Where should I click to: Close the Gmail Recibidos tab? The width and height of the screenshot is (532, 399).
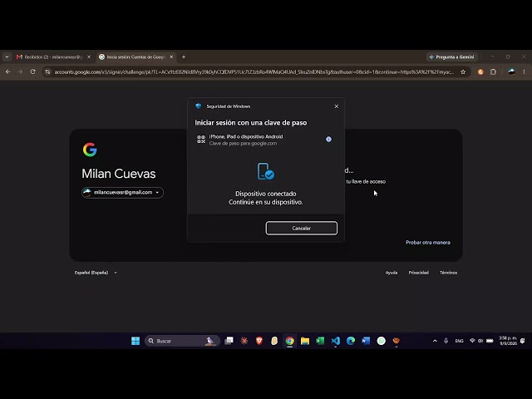tap(89, 57)
